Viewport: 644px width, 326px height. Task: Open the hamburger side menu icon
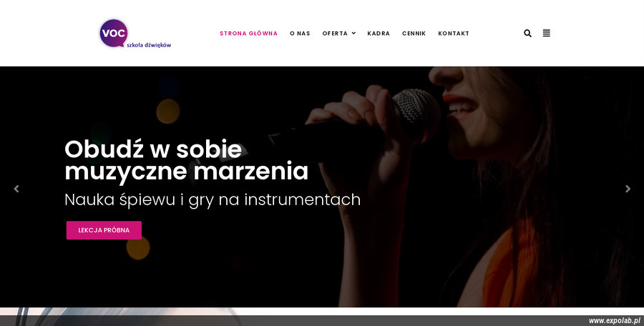pyautogui.click(x=546, y=34)
